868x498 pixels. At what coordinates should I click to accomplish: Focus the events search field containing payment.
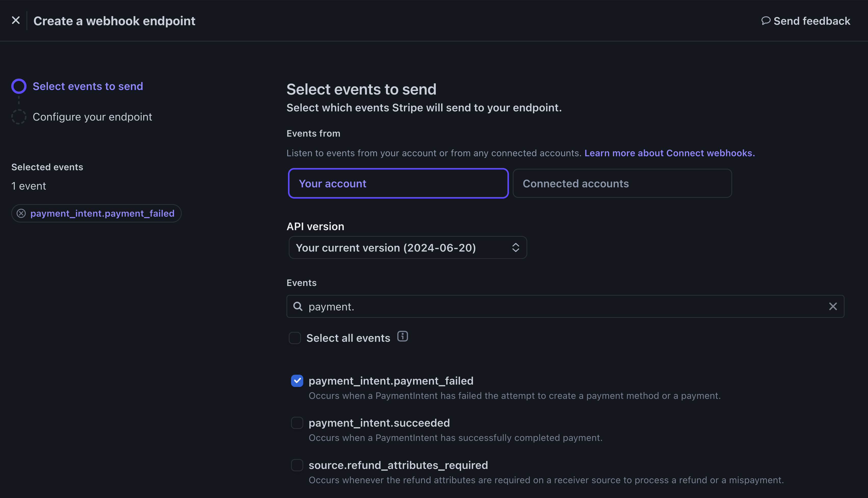click(565, 306)
